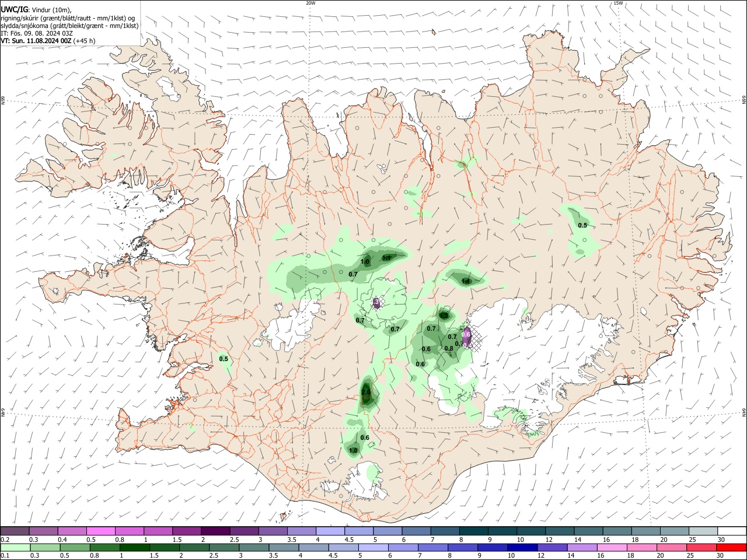Select the light pink swatch starting at 16
The image size is (747, 560).
pyautogui.click(x=612, y=547)
